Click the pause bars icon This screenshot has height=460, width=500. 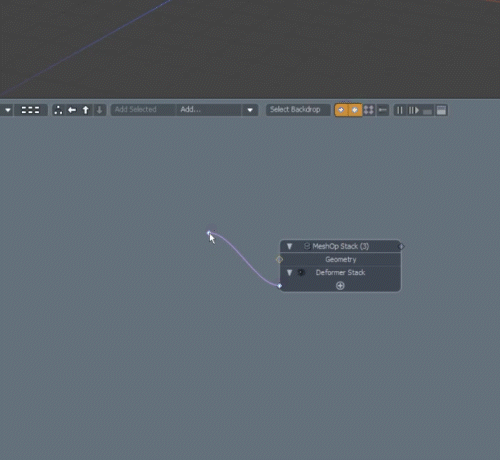pos(400,110)
